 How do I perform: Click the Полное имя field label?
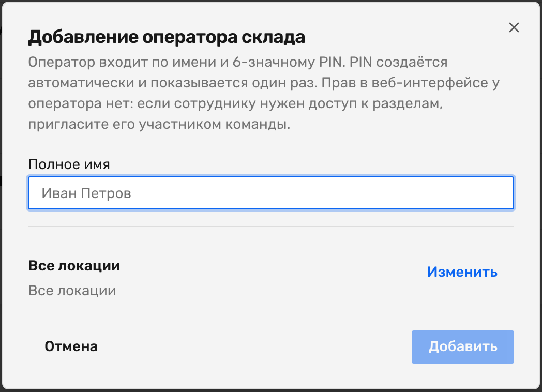[x=69, y=164]
